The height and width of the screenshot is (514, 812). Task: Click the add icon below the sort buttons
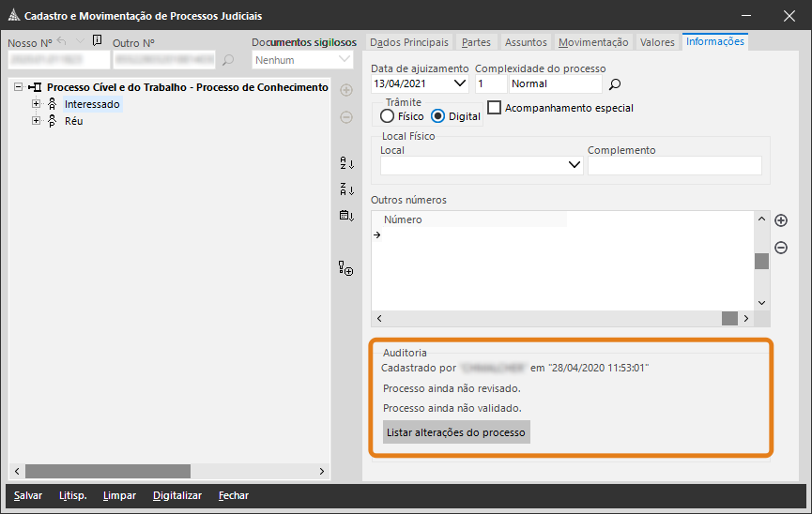point(346,269)
